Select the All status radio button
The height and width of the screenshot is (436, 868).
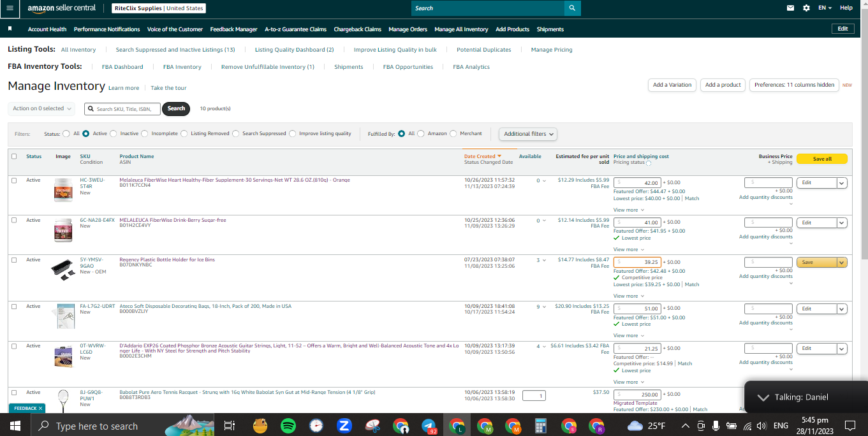click(x=66, y=134)
